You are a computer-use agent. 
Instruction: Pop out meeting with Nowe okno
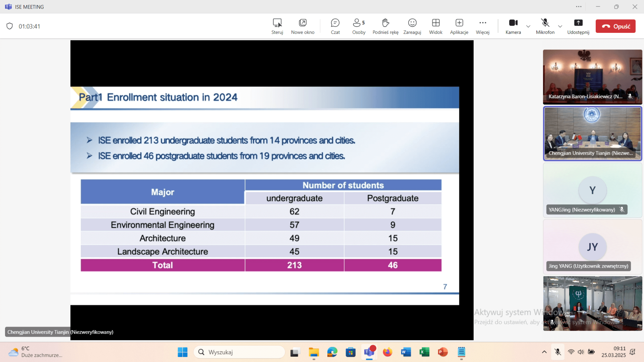coord(303,26)
